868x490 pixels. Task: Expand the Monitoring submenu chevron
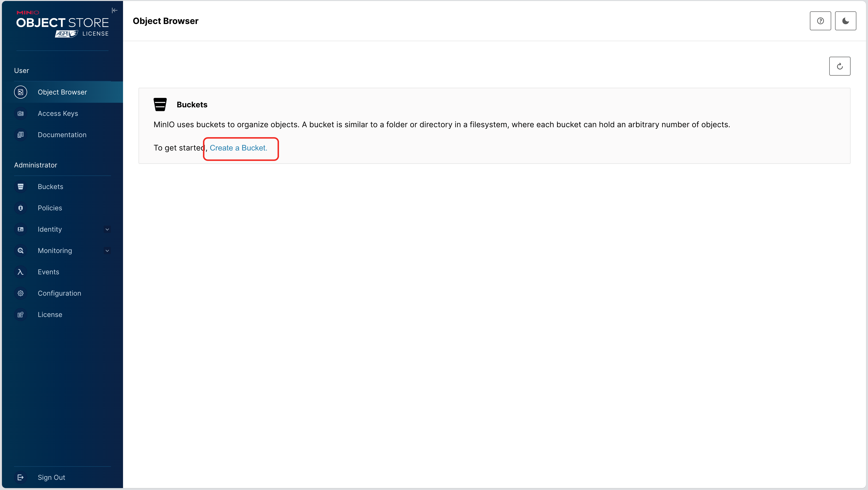tap(107, 251)
